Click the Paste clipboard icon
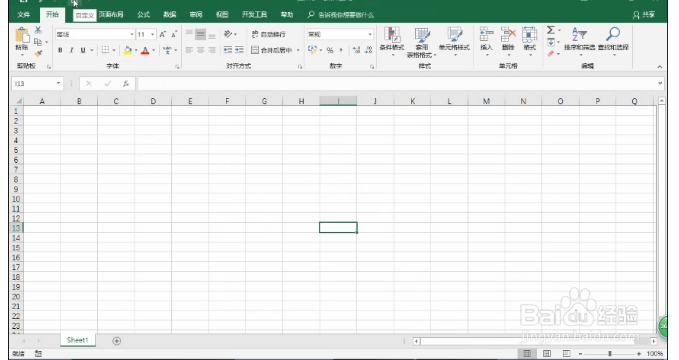Screen dimensions: 679x360 click(22, 35)
